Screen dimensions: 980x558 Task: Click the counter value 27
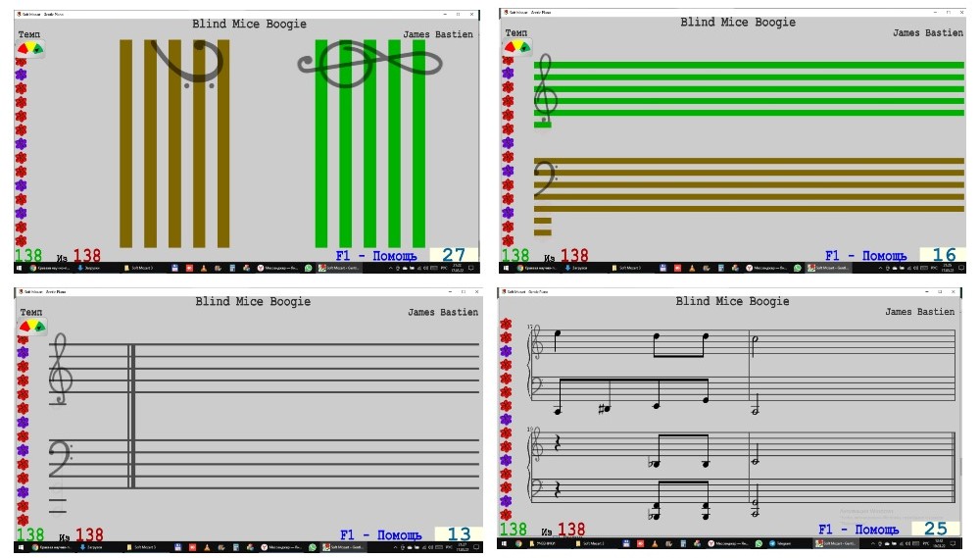click(x=454, y=255)
